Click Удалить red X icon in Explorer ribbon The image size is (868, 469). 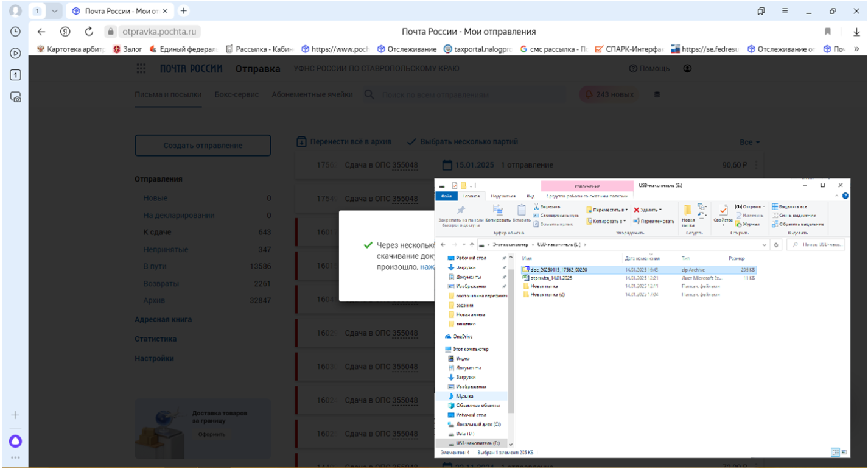click(637, 210)
